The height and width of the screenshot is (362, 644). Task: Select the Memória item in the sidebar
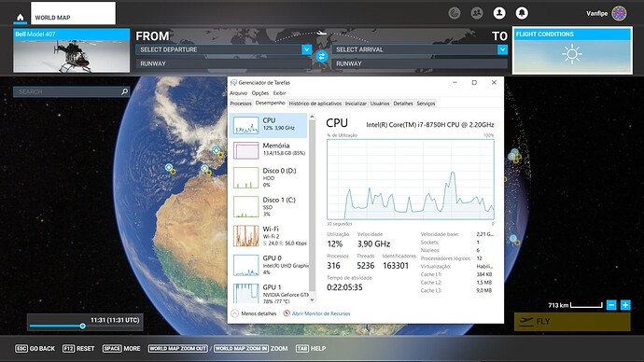(x=269, y=150)
